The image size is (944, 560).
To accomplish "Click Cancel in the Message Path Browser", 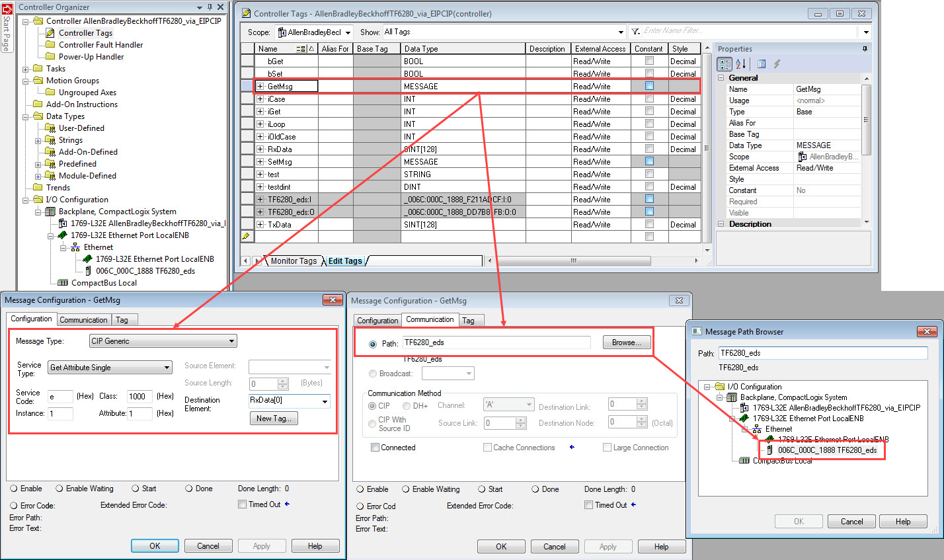I will 851,522.
